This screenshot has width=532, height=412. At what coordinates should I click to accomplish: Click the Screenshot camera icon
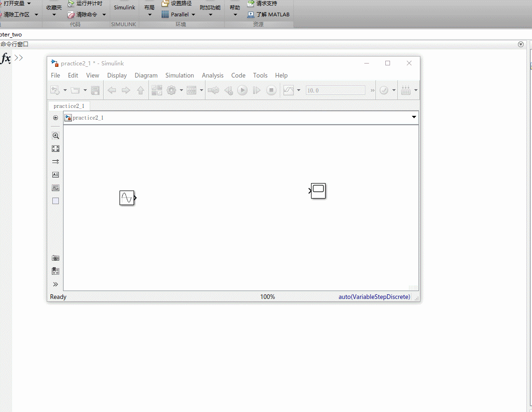[56, 258]
